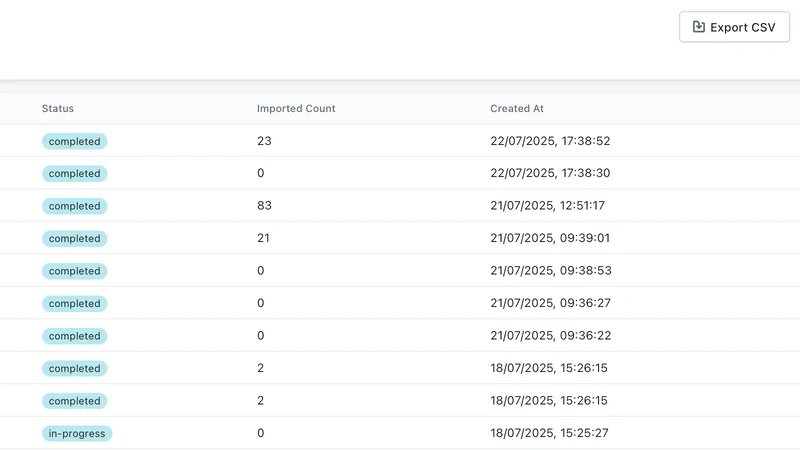This screenshot has height=450, width=800.
Task: Click the 0 count in the 09:38:53 row
Action: (x=261, y=270)
